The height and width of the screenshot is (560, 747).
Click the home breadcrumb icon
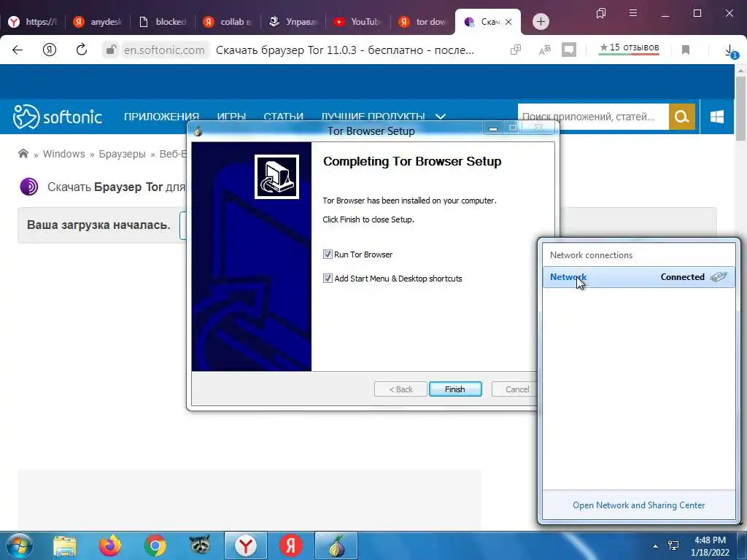click(x=23, y=153)
